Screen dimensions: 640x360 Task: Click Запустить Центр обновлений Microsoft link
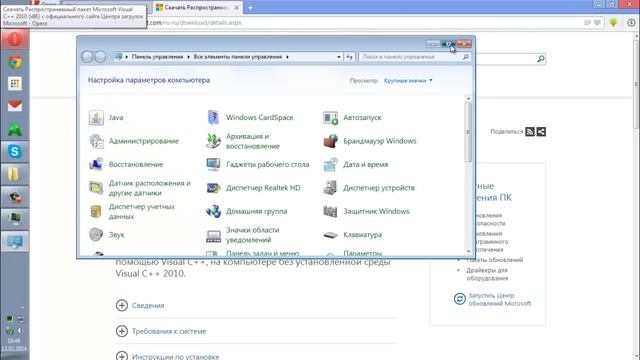tap(500, 300)
